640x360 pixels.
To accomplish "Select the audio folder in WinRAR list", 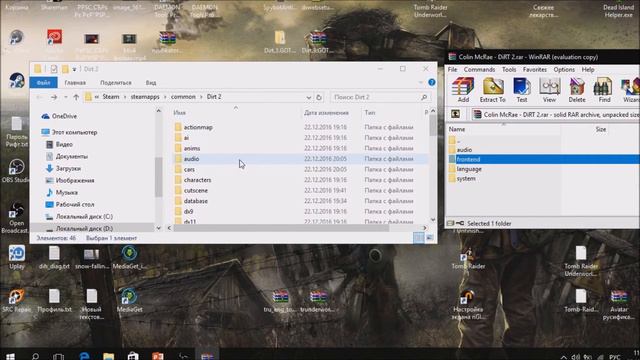I will tap(464, 150).
